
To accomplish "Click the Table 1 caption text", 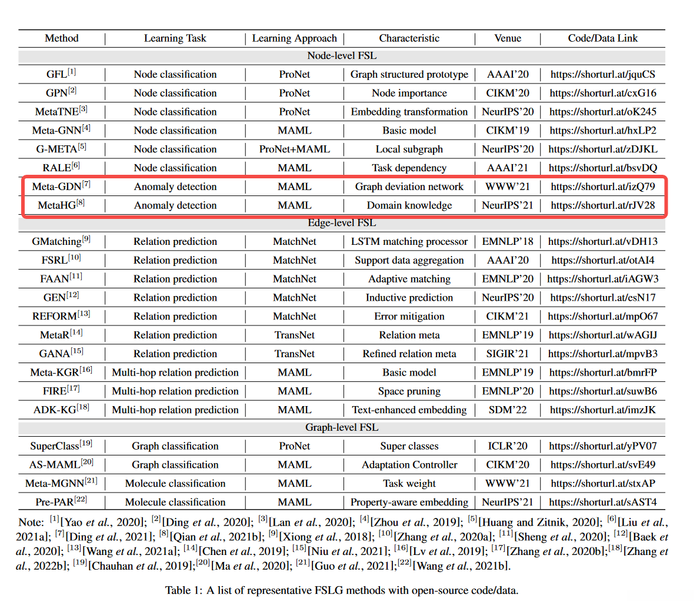I will [x=342, y=591].
